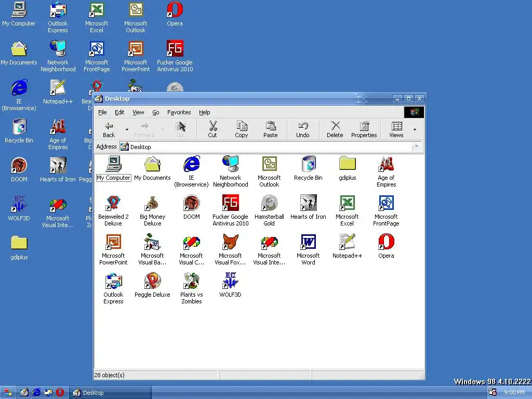Select Microsoft Excel on desktop background
The image size is (532, 399).
click(97, 17)
